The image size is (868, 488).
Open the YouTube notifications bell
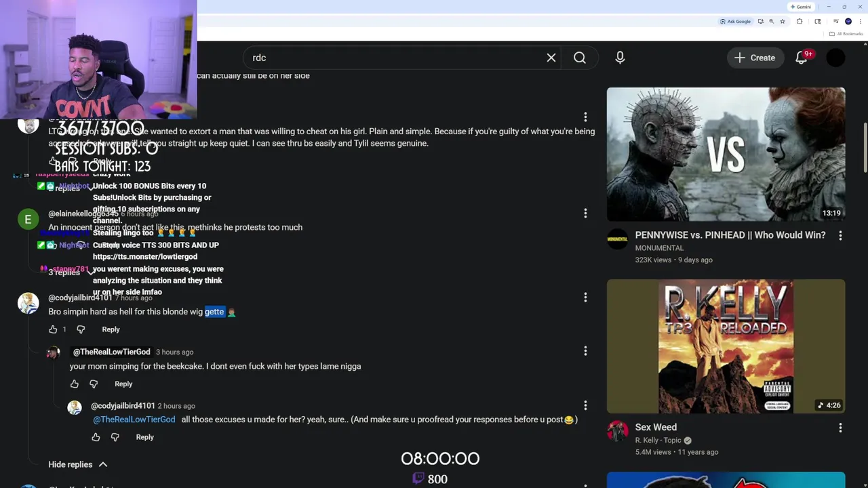pyautogui.click(x=802, y=58)
